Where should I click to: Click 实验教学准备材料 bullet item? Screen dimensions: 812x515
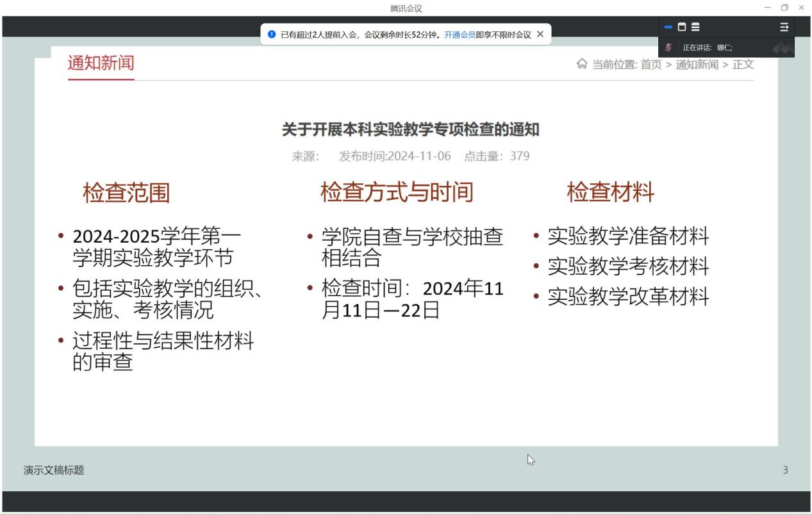627,236
